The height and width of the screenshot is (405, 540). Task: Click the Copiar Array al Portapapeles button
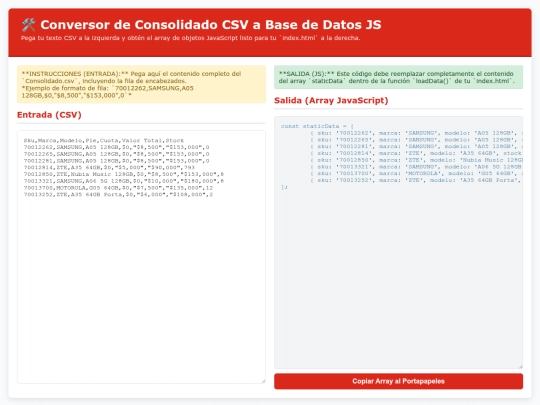(x=398, y=381)
